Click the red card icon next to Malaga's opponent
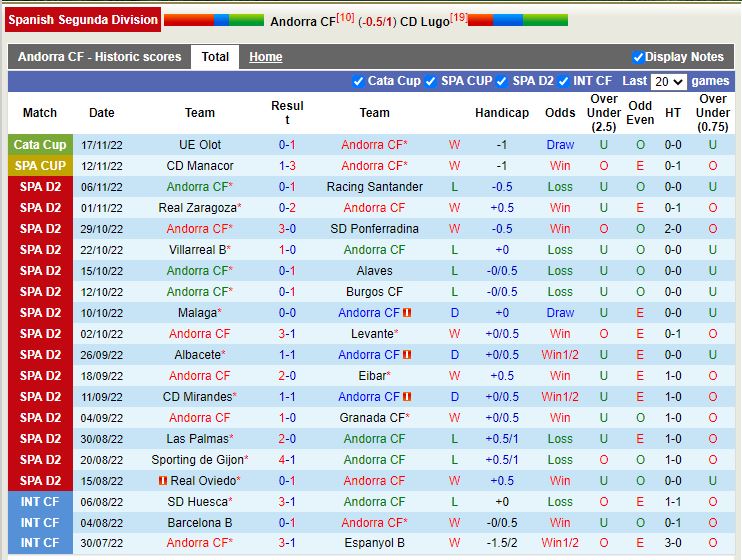Screen dimensions: 742x560 (x=407, y=313)
